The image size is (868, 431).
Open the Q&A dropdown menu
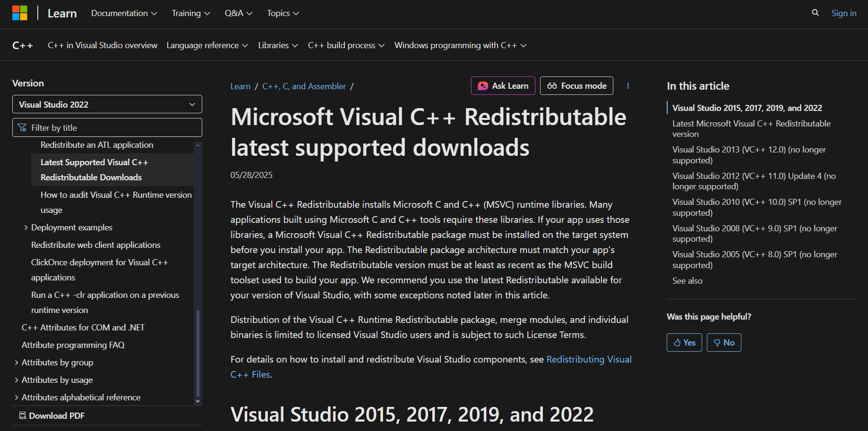point(239,13)
